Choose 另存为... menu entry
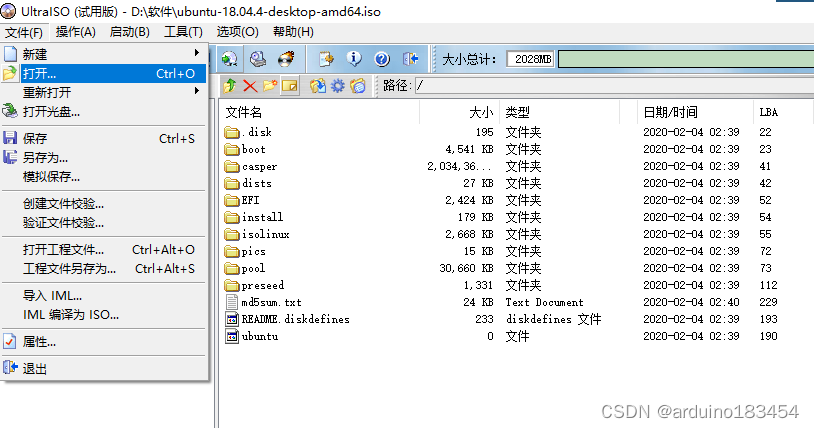Screen dimensions: 814x428 (104, 157)
